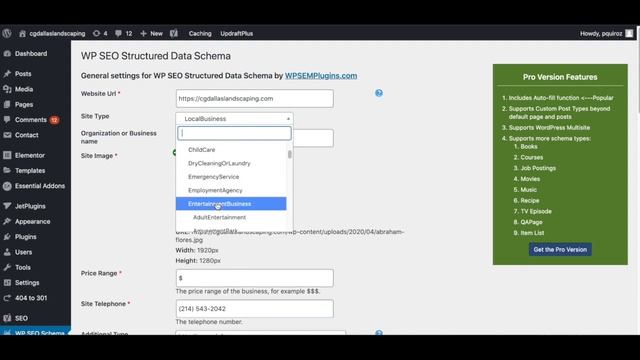Open Tools in the sidebar

(23, 267)
